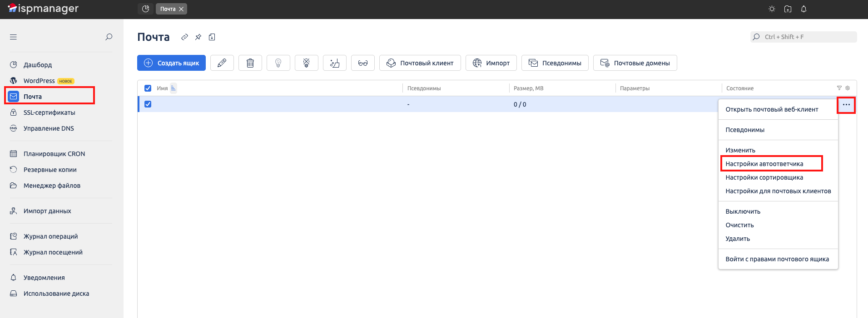Click the Ctrl + Shift + F search field
The height and width of the screenshot is (318, 868).
[804, 37]
